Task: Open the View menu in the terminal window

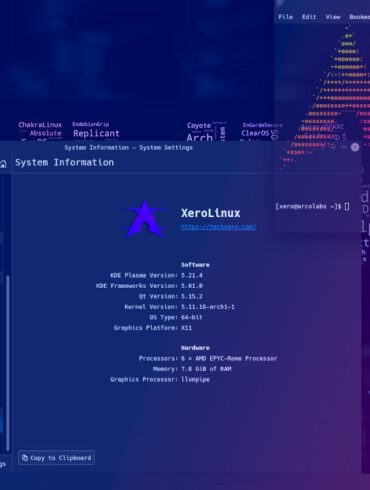Action: (333, 17)
